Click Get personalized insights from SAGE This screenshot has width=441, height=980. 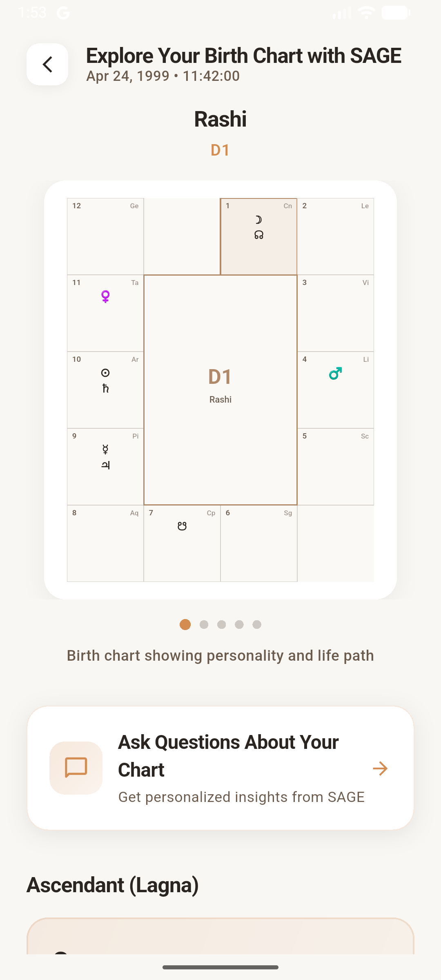click(241, 797)
